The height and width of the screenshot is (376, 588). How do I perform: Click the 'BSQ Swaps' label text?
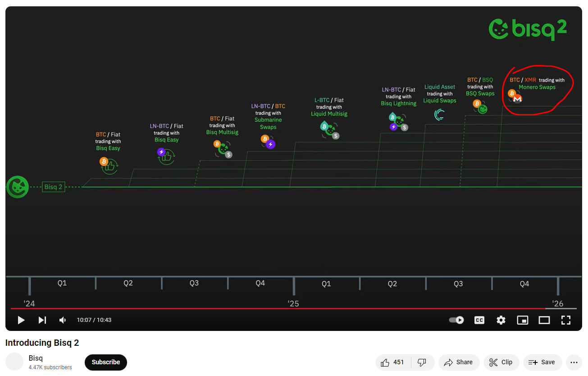pos(480,94)
